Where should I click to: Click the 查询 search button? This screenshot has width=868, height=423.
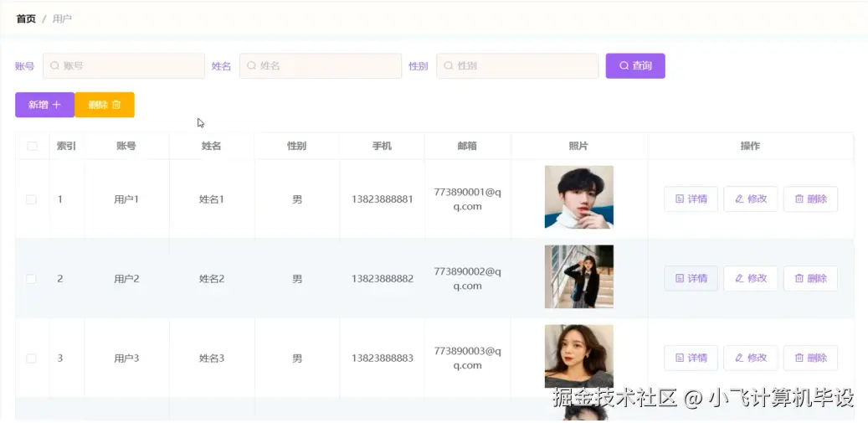tap(635, 66)
